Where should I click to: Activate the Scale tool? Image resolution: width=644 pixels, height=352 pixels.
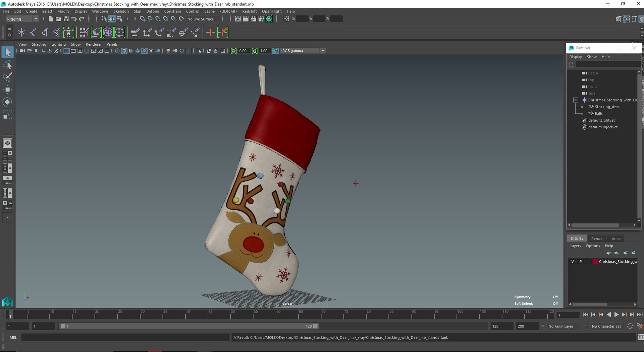(7, 115)
